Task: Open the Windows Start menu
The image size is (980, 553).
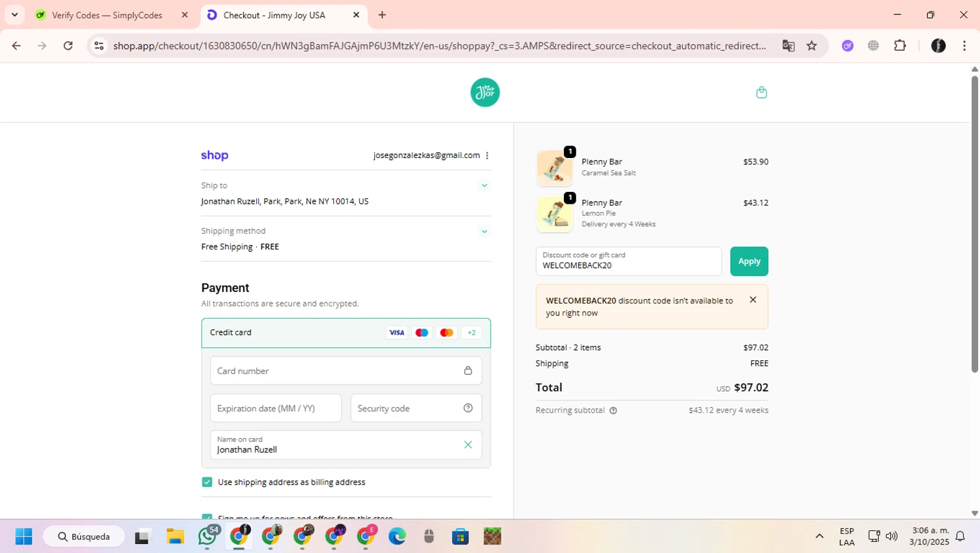Action: click(24, 537)
